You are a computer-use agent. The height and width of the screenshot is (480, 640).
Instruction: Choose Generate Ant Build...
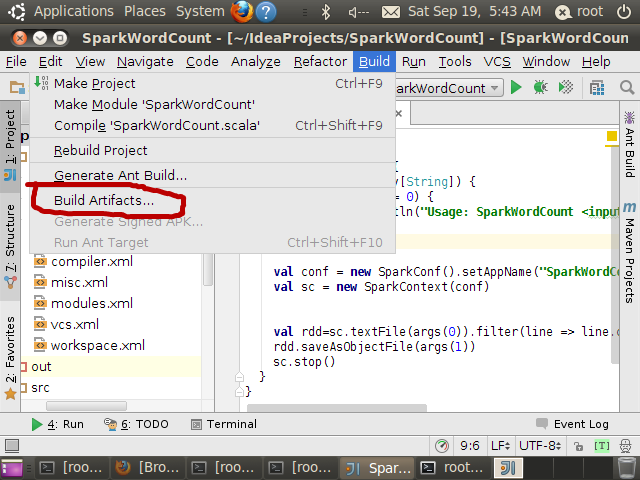(x=212, y=176)
